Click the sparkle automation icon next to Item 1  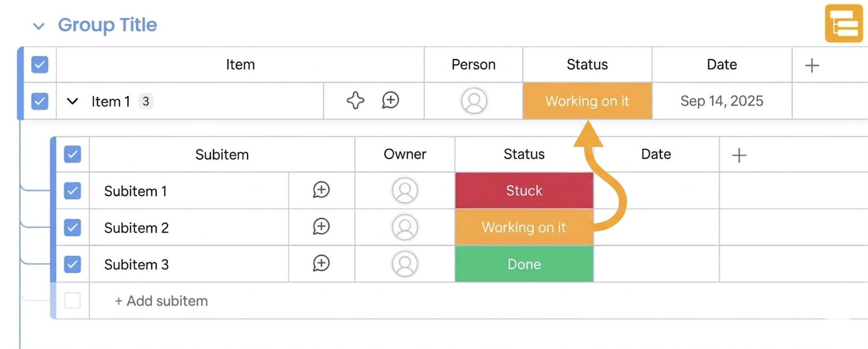pyautogui.click(x=356, y=101)
